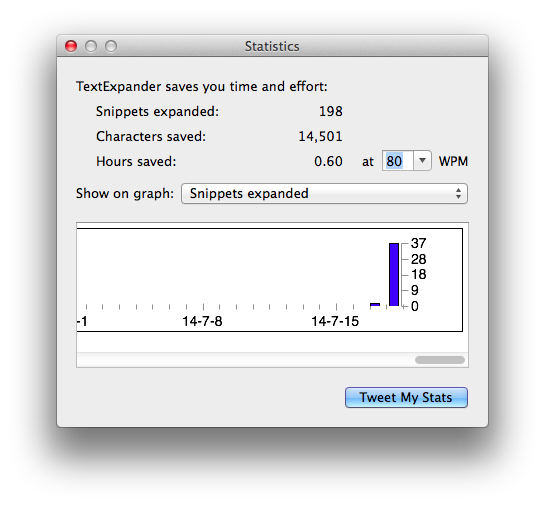Image resolution: width=545 pixels, height=506 pixels.
Task: Click the small blue bar in graph
Action: point(375,304)
